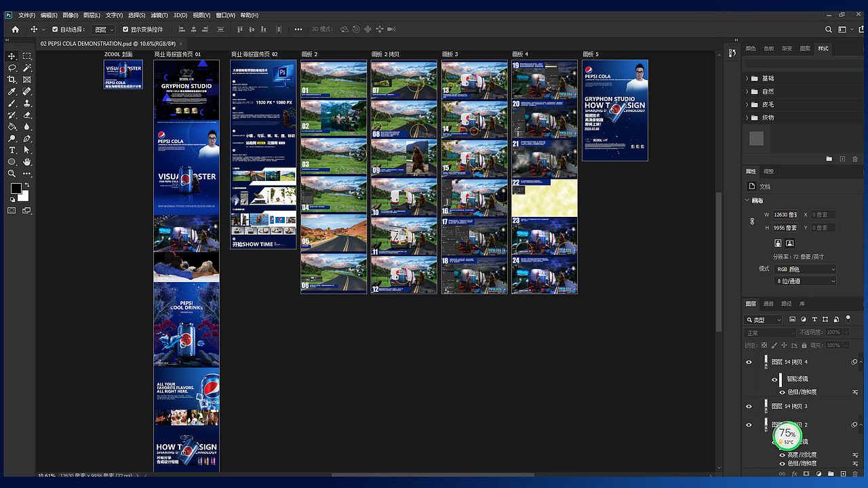
Task: Select the Path Selection tool
Action: coord(27,150)
